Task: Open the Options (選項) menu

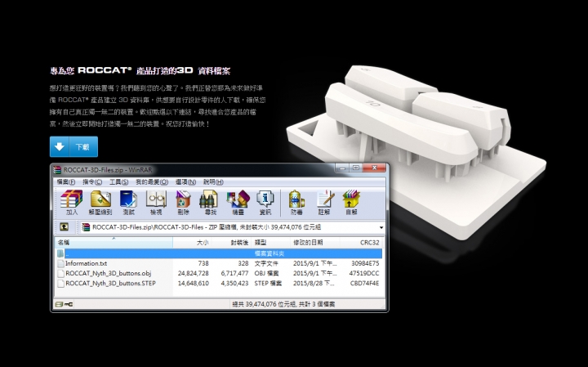Action: (x=185, y=182)
